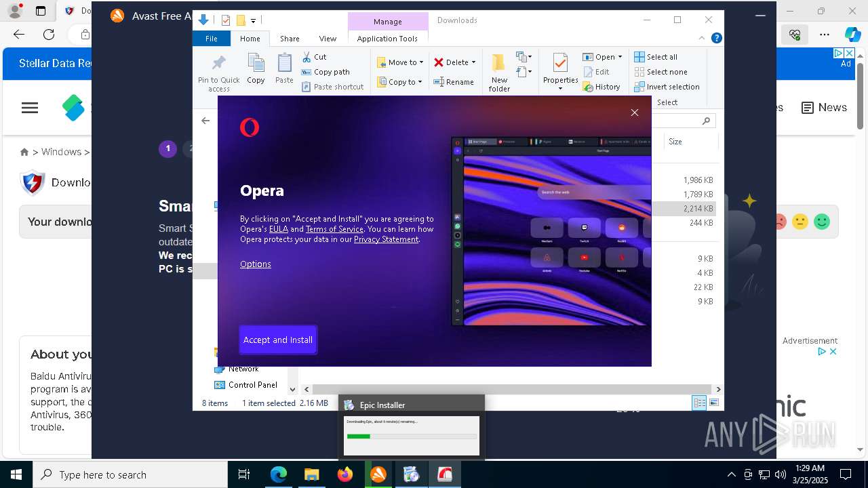Click Invert selection in ribbon
This screenshot has width=868, height=488.
pos(667,87)
